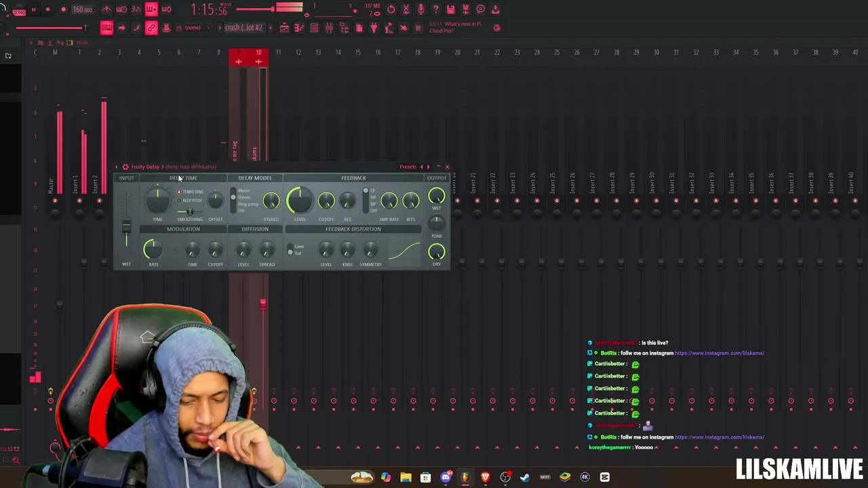
Task: Open Steam from the taskbar
Action: (x=525, y=477)
